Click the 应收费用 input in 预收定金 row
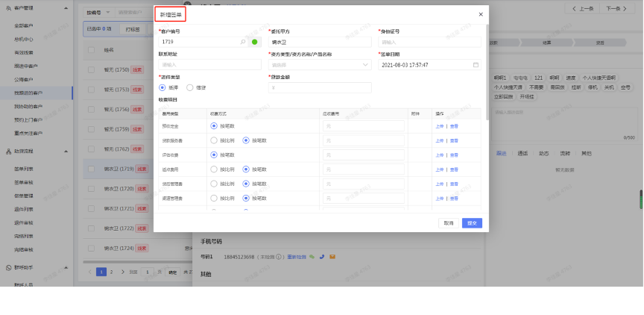 point(364,126)
